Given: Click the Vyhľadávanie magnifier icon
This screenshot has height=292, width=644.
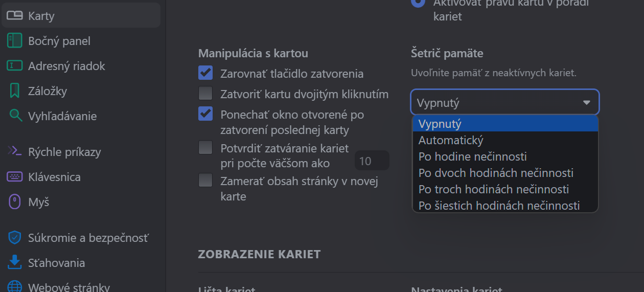Looking at the screenshot, I should tap(15, 116).
